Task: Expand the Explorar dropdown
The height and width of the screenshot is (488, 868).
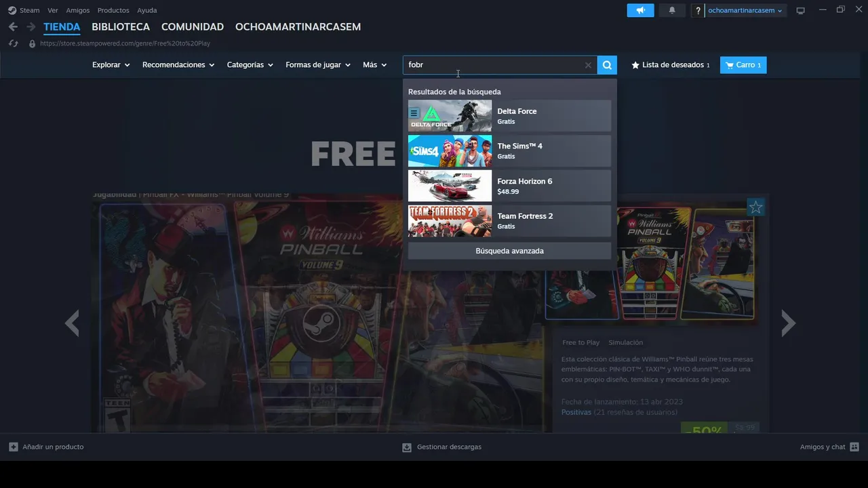Action: (x=111, y=65)
